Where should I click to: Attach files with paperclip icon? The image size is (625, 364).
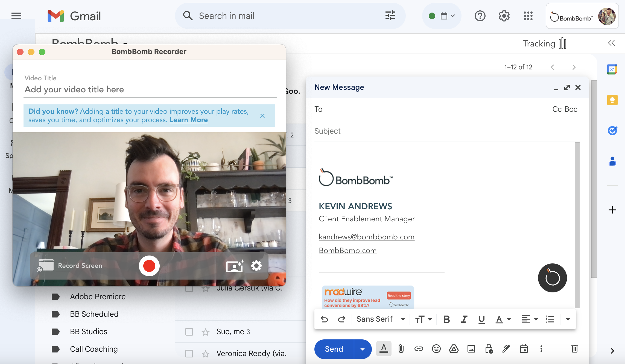coord(401,349)
